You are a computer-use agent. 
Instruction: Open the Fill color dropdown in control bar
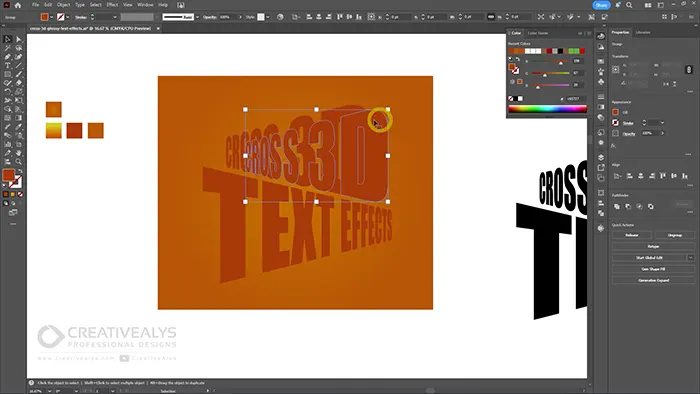pos(51,17)
